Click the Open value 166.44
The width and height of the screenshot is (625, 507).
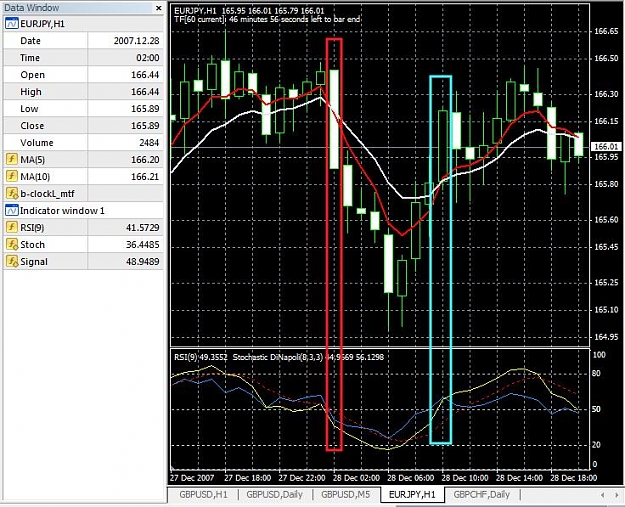pos(145,75)
